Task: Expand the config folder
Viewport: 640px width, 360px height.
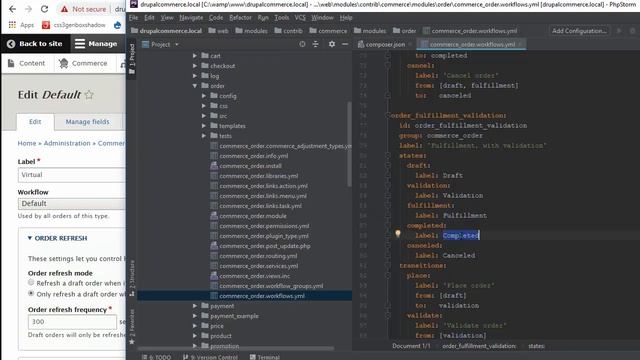Action: pos(204,96)
